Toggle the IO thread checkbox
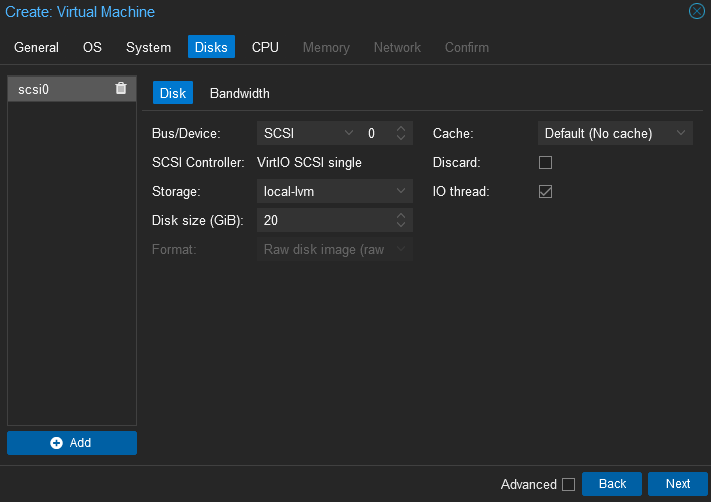The width and height of the screenshot is (711, 502). (545, 191)
